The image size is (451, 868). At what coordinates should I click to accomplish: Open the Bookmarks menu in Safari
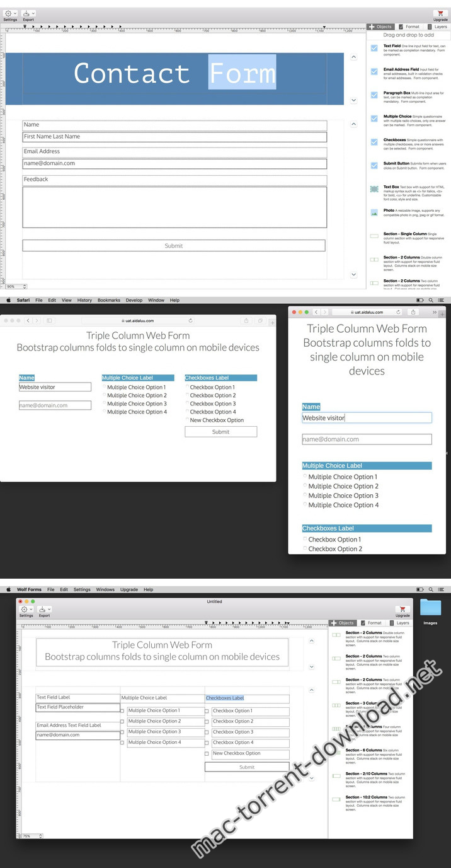[x=108, y=300]
